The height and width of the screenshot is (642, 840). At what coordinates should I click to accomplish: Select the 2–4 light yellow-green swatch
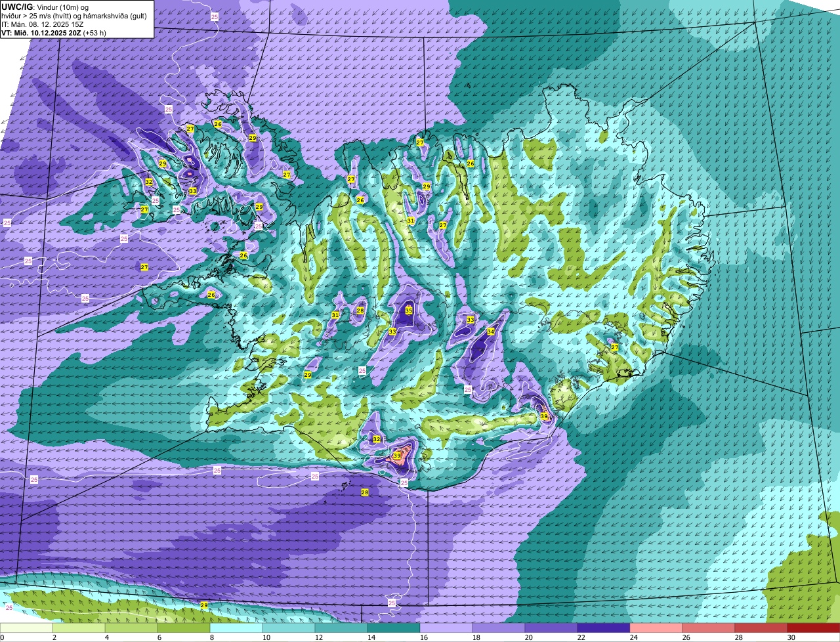[79, 628]
